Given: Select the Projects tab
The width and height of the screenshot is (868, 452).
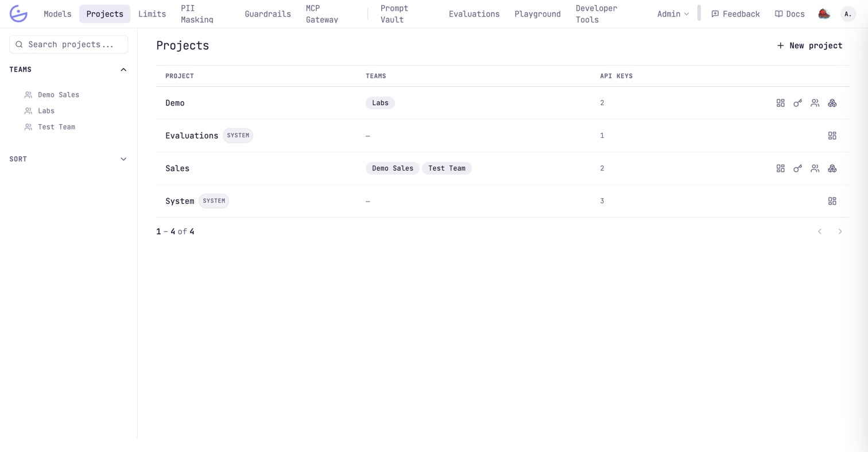Looking at the screenshot, I should click(x=104, y=14).
